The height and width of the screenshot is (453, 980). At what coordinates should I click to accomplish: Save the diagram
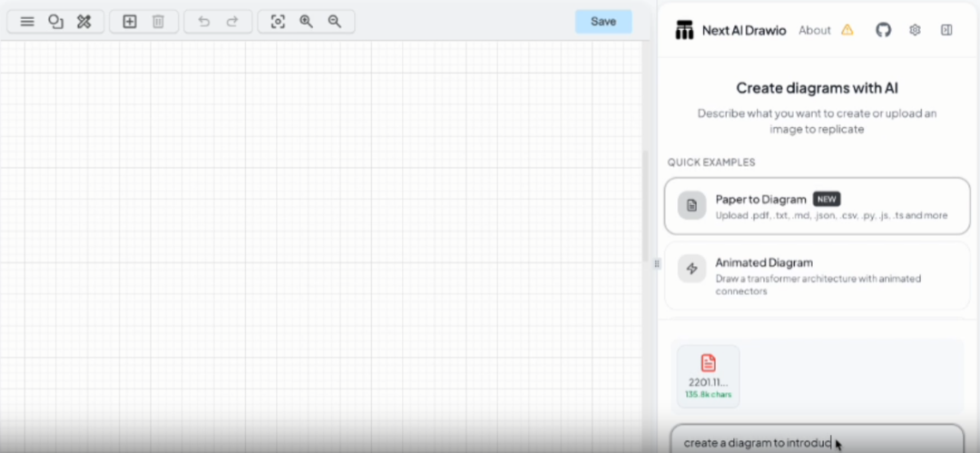pos(603,22)
